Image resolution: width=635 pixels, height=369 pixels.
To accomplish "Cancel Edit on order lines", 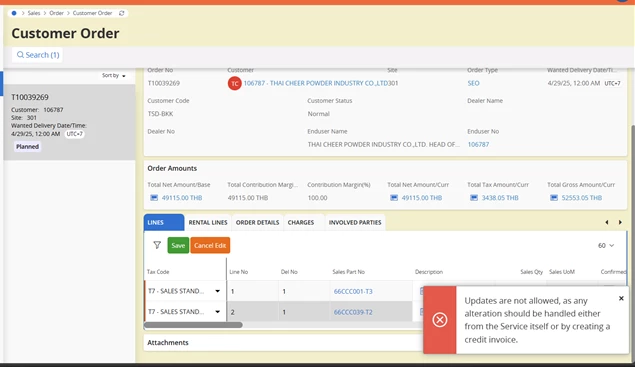I will 210,245.
